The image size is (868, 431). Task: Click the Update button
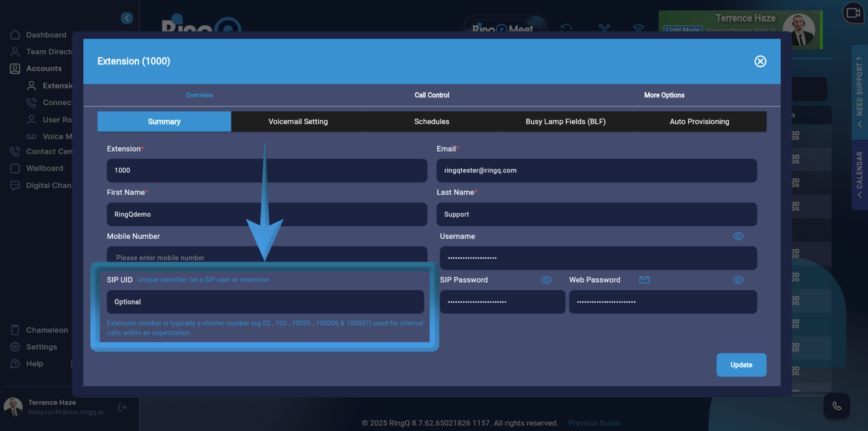(740, 365)
